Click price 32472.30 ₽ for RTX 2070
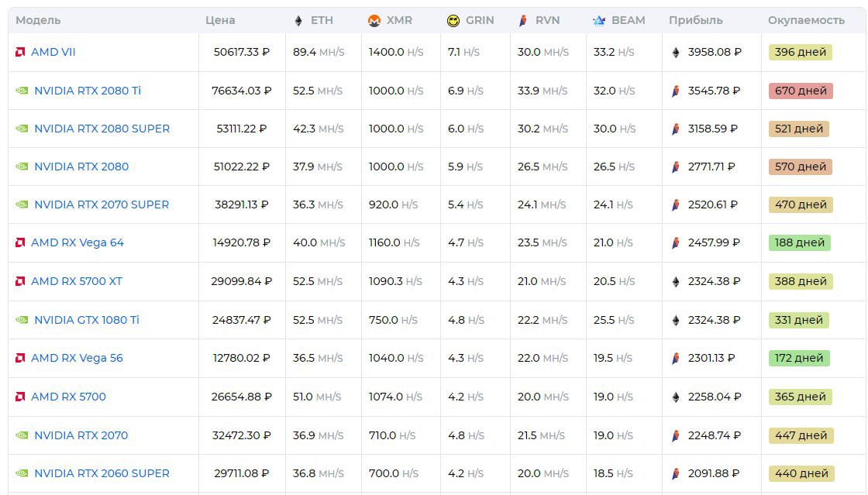The image size is (868, 495). tap(241, 435)
